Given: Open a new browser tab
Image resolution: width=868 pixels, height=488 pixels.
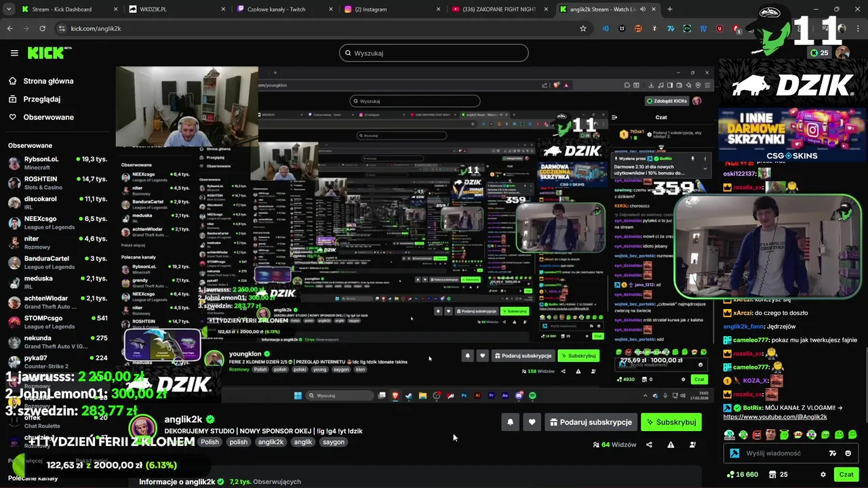Looking at the screenshot, I should coord(669,9).
